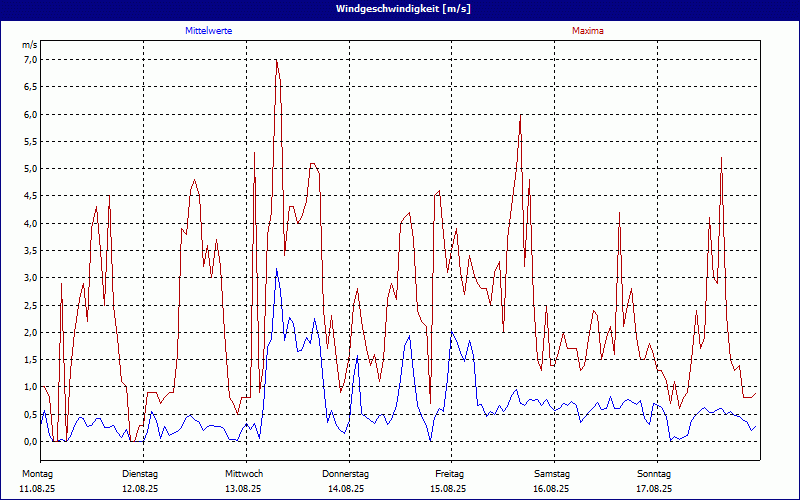
Task: Select the Mittwoch day label
Action: point(243,473)
